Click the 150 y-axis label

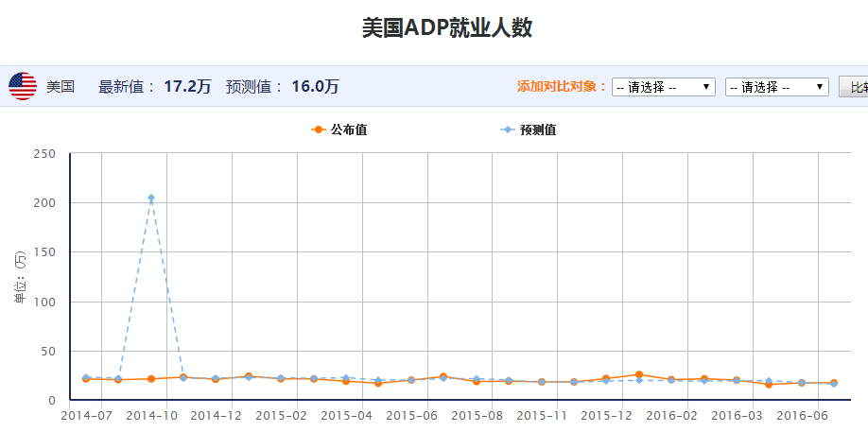click(44, 252)
